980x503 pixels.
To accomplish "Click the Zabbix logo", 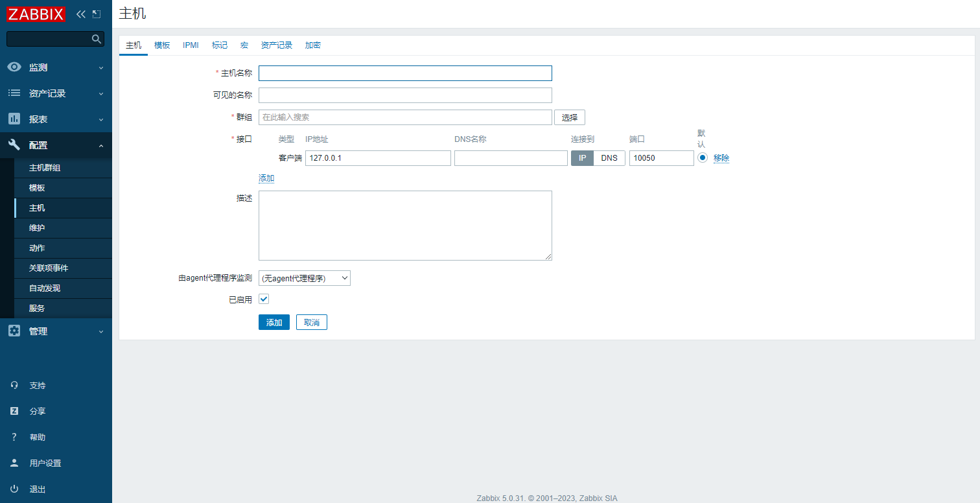I will point(36,14).
